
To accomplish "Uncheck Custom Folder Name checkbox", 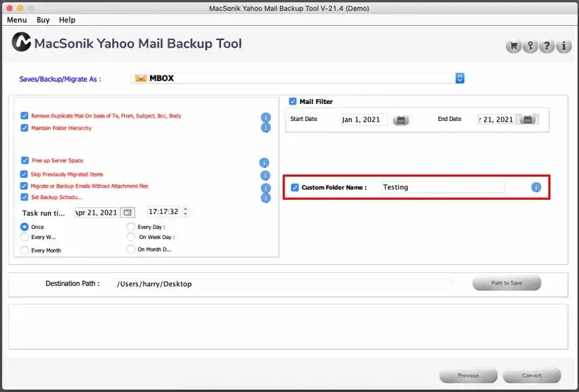I will (295, 187).
